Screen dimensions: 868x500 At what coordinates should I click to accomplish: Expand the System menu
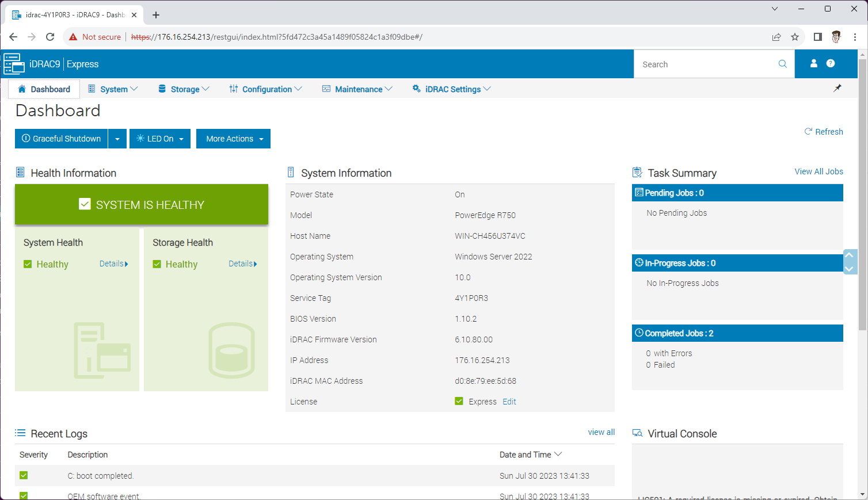click(x=113, y=89)
